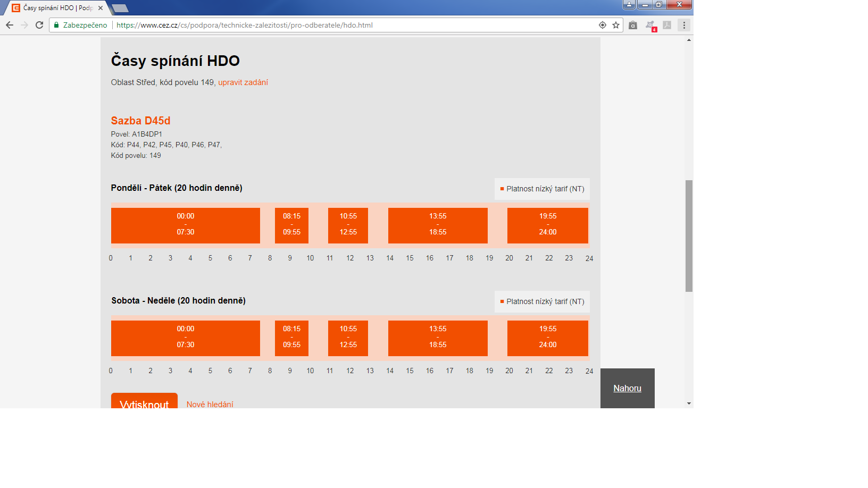Click the Nahoru back-to-top button

(627, 388)
